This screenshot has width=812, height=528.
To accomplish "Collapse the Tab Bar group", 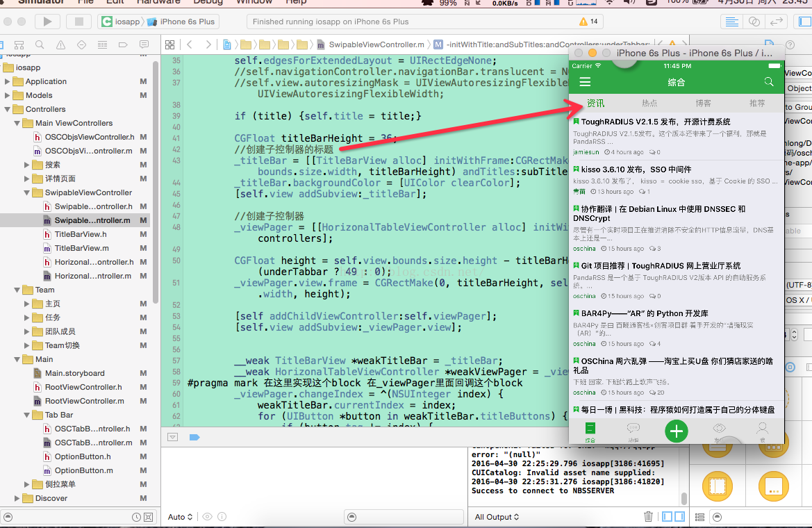I will (26, 415).
